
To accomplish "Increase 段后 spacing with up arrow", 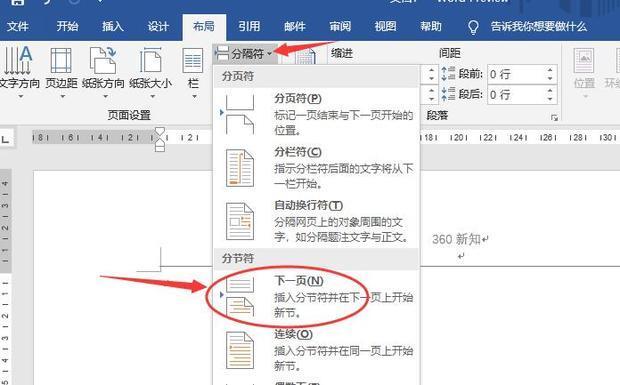I will pyautogui.click(x=550, y=91).
